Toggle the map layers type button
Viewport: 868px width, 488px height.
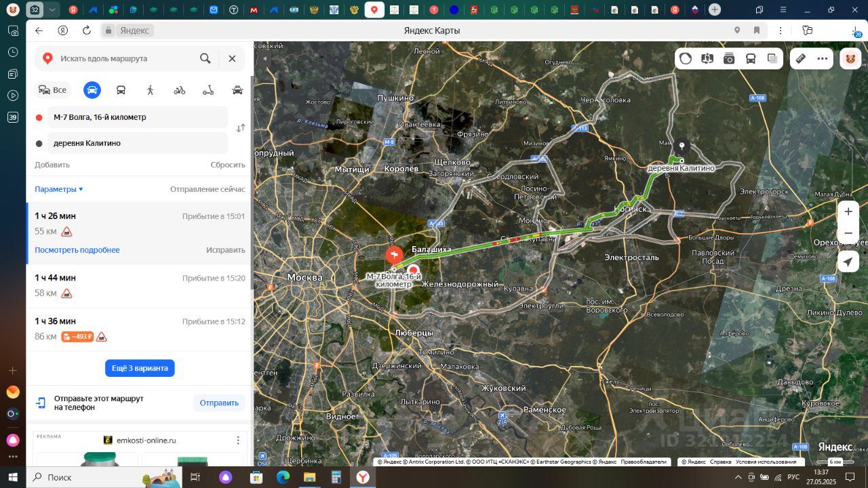pos(772,58)
